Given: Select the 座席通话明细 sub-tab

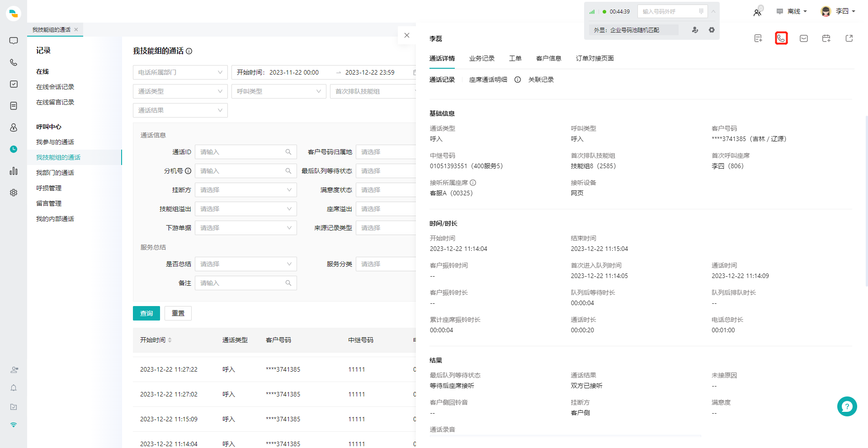Looking at the screenshot, I should (x=488, y=80).
